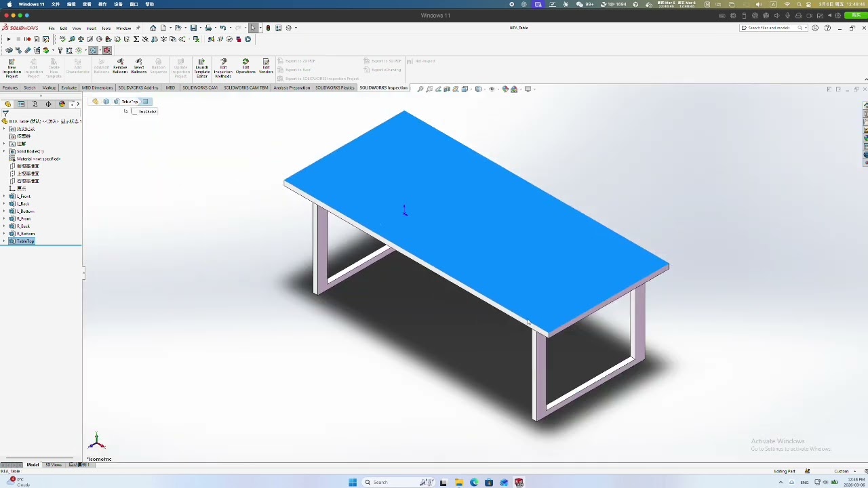Switch to the MBD Dimensions tab
Screen dimensions: 868x488
(x=98, y=88)
